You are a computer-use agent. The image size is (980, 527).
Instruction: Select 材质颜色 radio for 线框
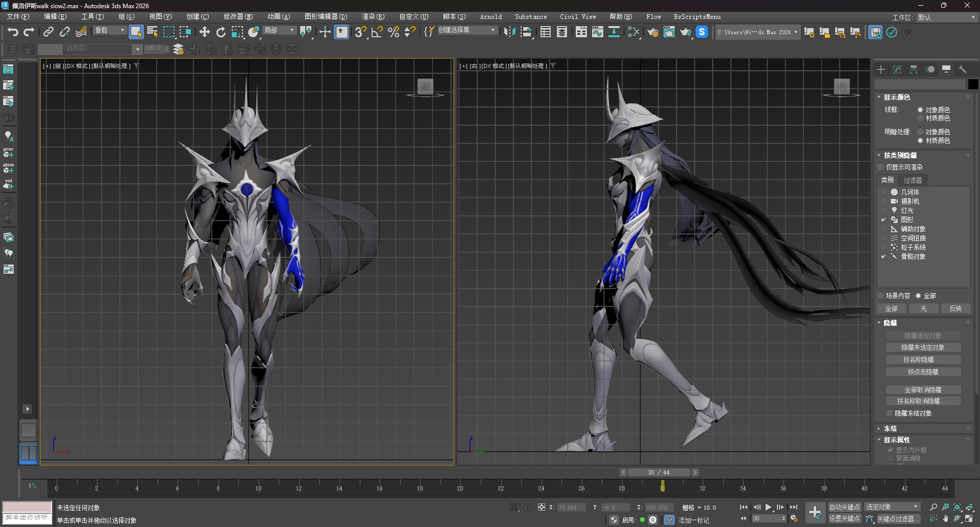click(x=920, y=118)
